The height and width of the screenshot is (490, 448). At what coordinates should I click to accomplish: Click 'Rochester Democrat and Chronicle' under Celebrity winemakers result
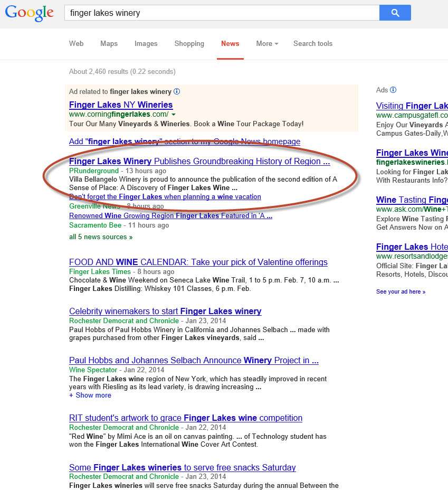pos(124,321)
